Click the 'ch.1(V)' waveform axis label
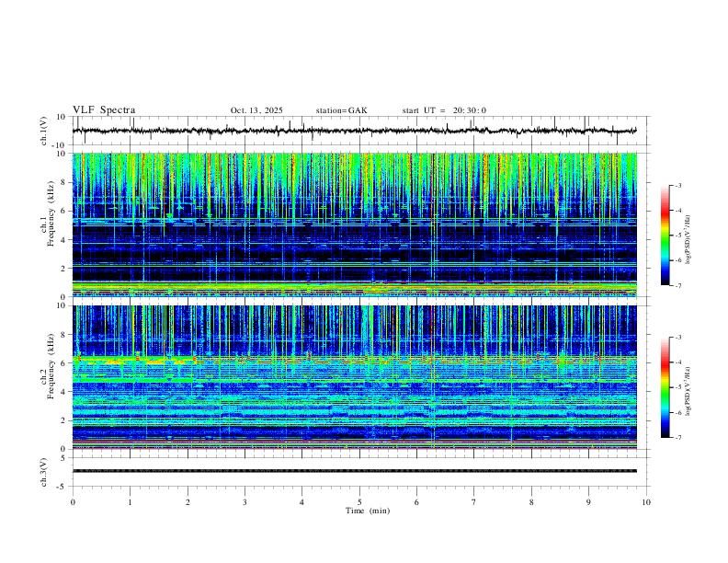 pos(44,131)
